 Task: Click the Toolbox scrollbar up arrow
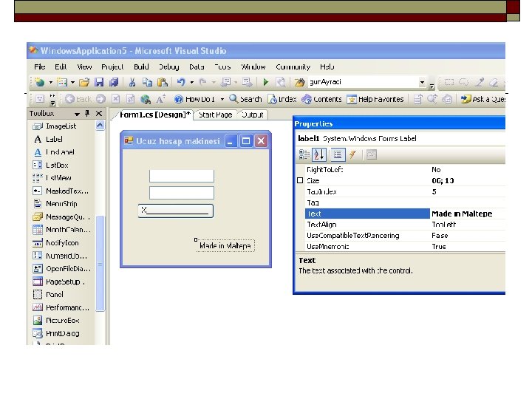pyautogui.click(x=100, y=126)
